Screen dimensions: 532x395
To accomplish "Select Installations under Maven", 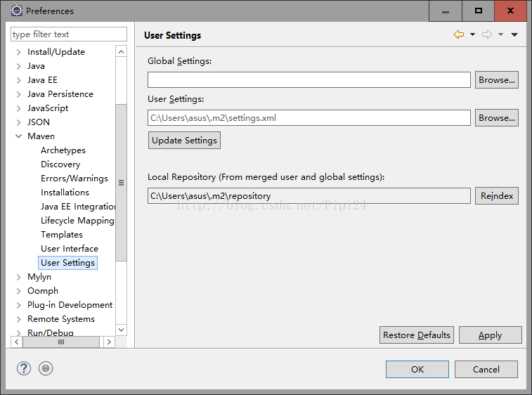I will 65,193.
